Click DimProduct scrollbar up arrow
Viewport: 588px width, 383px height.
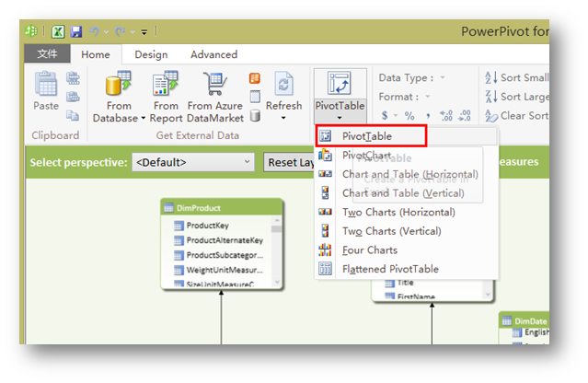(x=277, y=220)
